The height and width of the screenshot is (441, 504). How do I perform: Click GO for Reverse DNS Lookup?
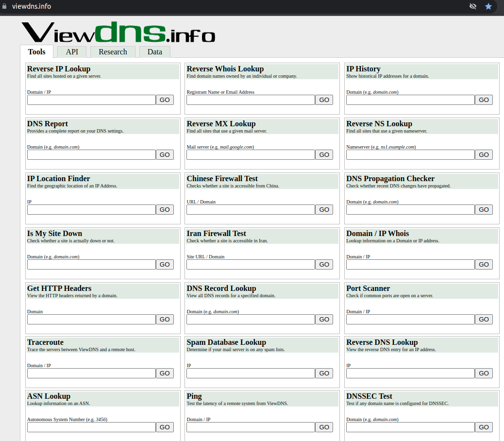click(484, 373)
